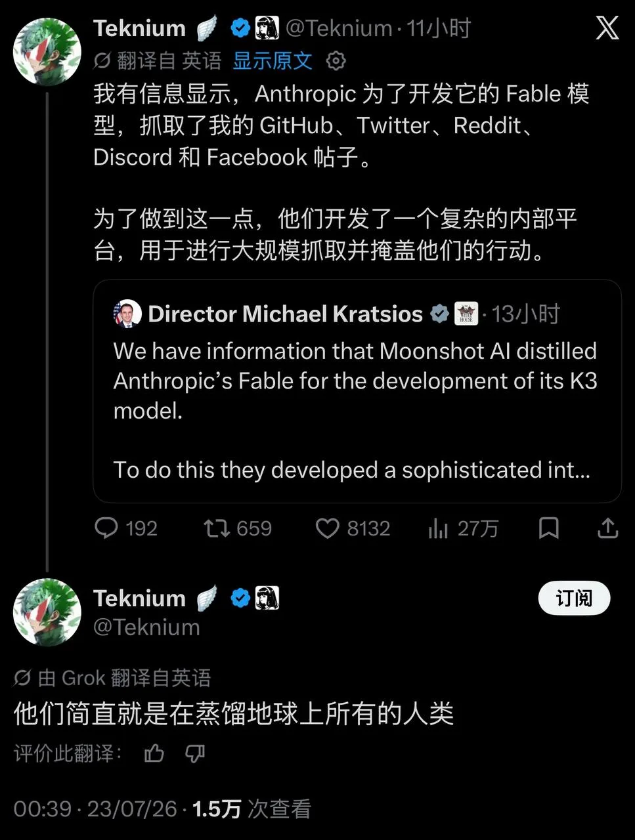
Task: Share the top tweet via upload arrow icon
Action: click(607, 528)
